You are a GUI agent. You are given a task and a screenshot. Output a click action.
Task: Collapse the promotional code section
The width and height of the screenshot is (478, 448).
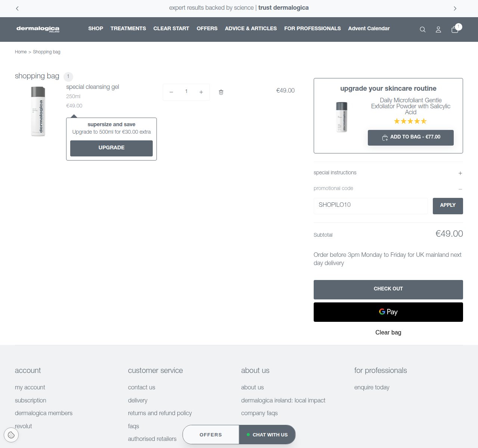(x=388, y=189)
